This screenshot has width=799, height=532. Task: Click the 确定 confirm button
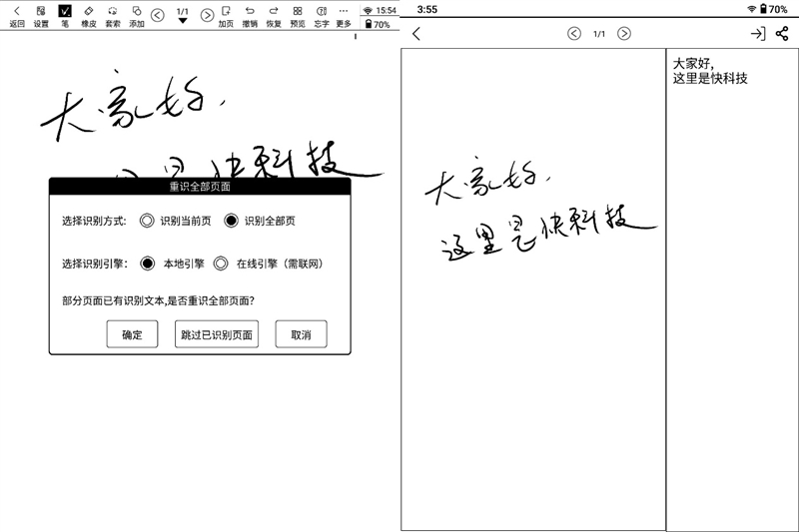coord(132,334)
